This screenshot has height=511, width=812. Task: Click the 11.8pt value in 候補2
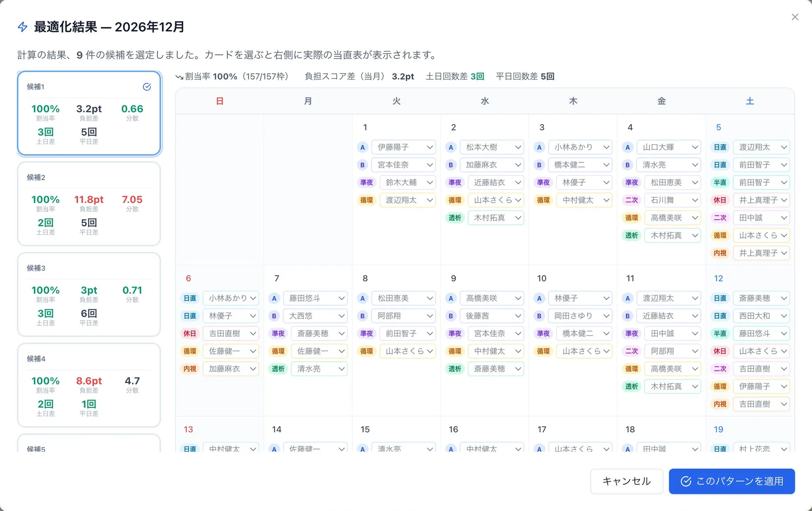point(89,199)
